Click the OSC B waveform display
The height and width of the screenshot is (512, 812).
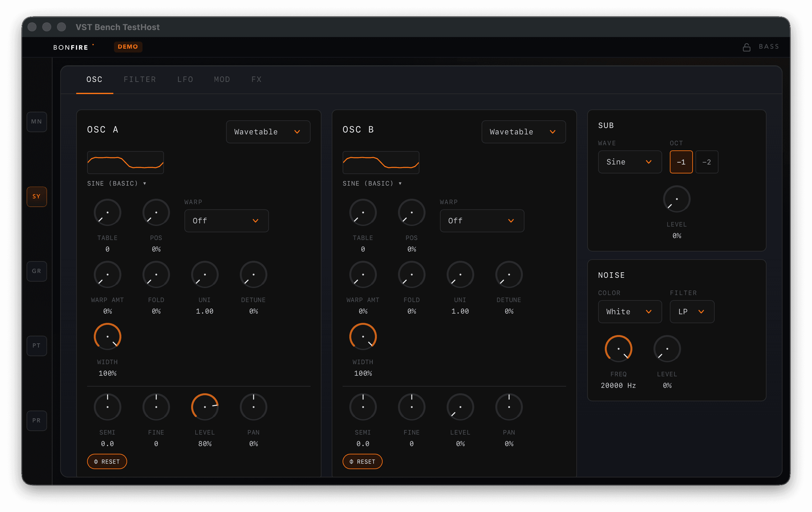[x=380, y=162]
